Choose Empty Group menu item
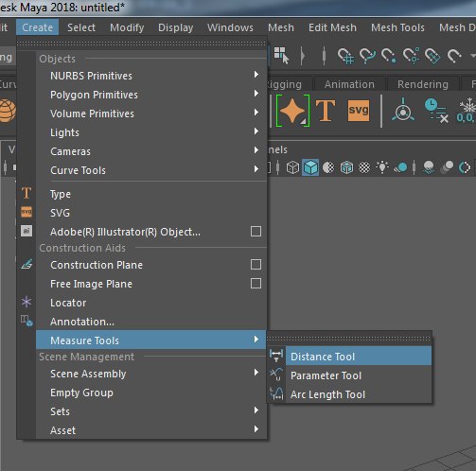Viewport: 476px width, 471px height. (151, 392)
